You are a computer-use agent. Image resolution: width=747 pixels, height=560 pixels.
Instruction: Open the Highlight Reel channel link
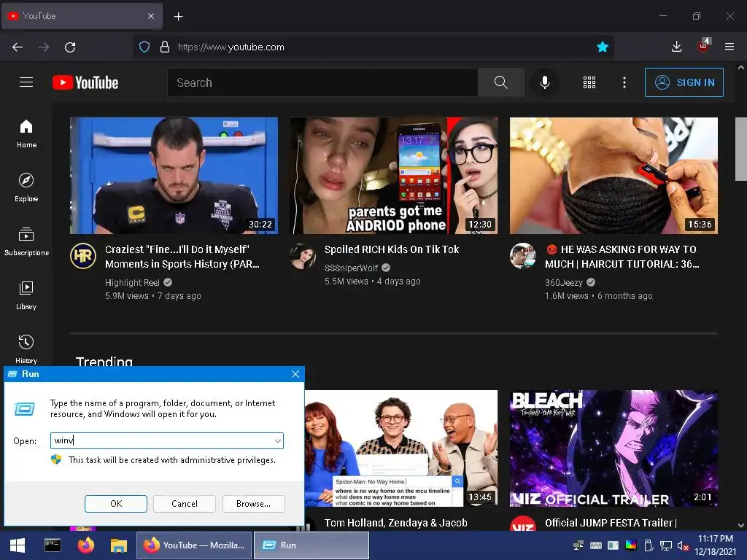tap(133, 282)
